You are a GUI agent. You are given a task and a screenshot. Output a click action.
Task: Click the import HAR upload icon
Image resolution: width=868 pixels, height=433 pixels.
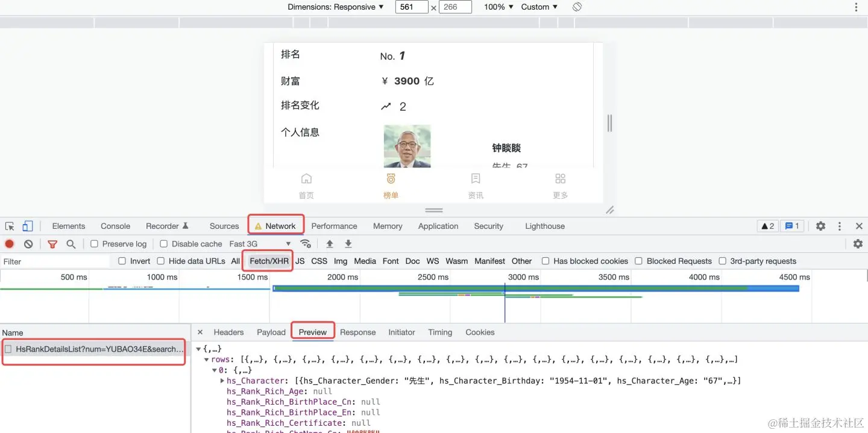click(x=330, y=244)
